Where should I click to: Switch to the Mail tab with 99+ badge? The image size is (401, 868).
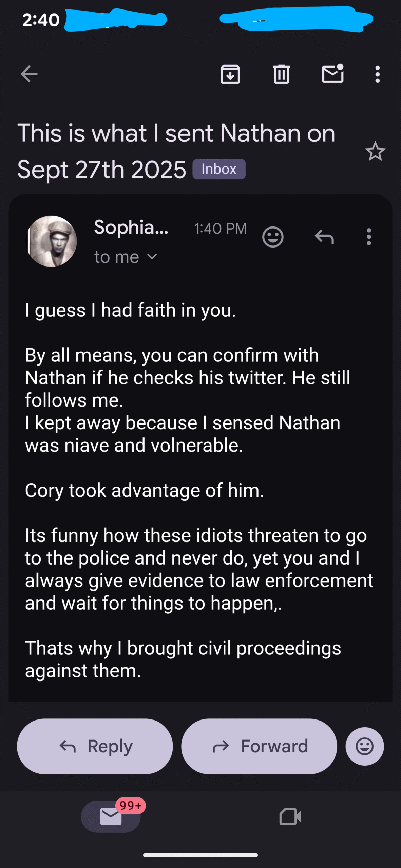111,816
